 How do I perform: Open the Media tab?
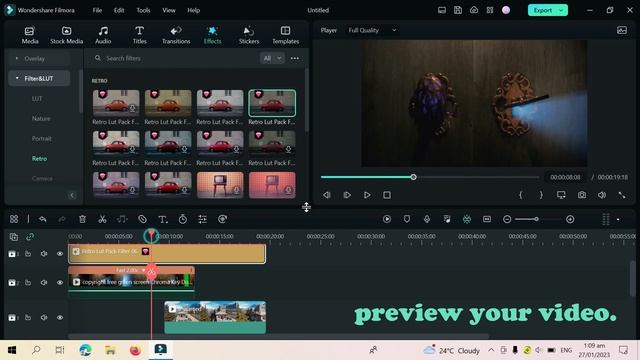coord(30,35)
